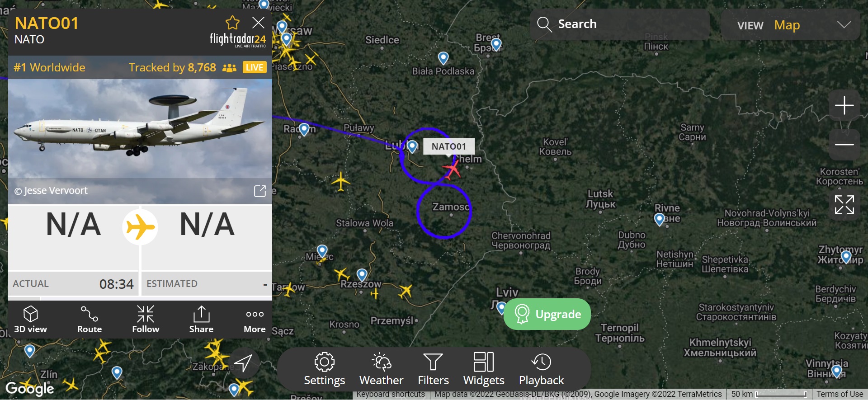Open Playback history
The height and width of the screenshot is (400, 868).
point(541,369)
